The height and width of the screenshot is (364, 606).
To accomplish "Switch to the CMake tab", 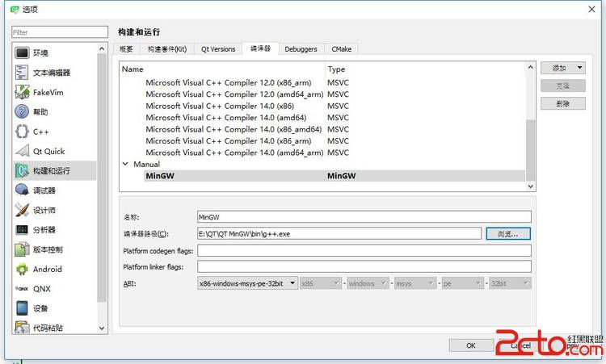I will click(341, 49).
